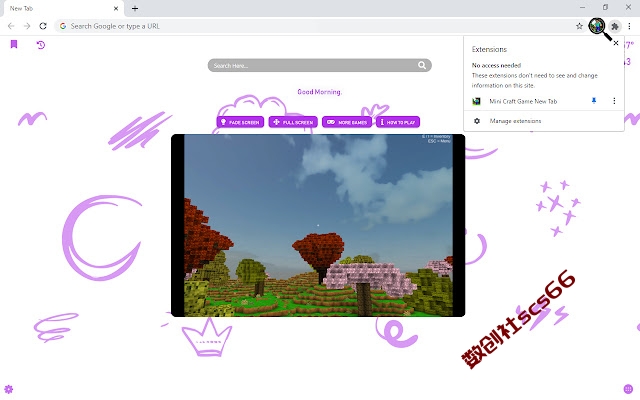The width and height of the screenshot is (640, 400).
Task: Click the Mini Craft icon in extensions list
Action: 476,101
